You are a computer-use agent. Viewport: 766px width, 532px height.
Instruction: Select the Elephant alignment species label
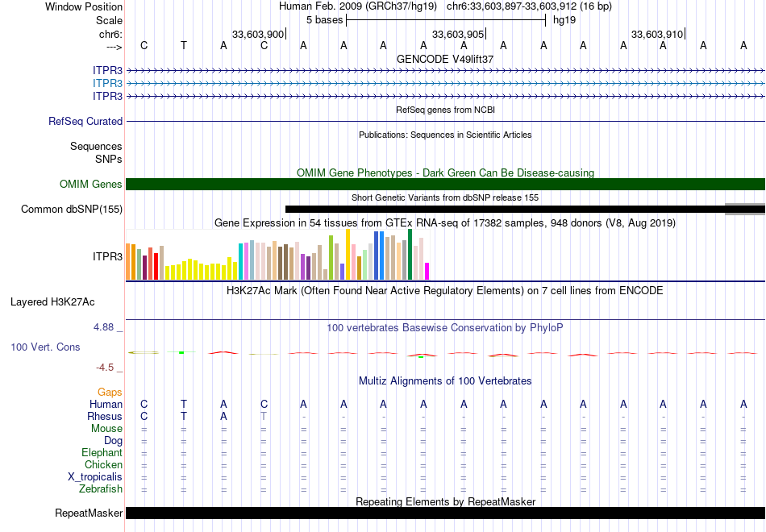pyautogui.click(x=102, y=453)
